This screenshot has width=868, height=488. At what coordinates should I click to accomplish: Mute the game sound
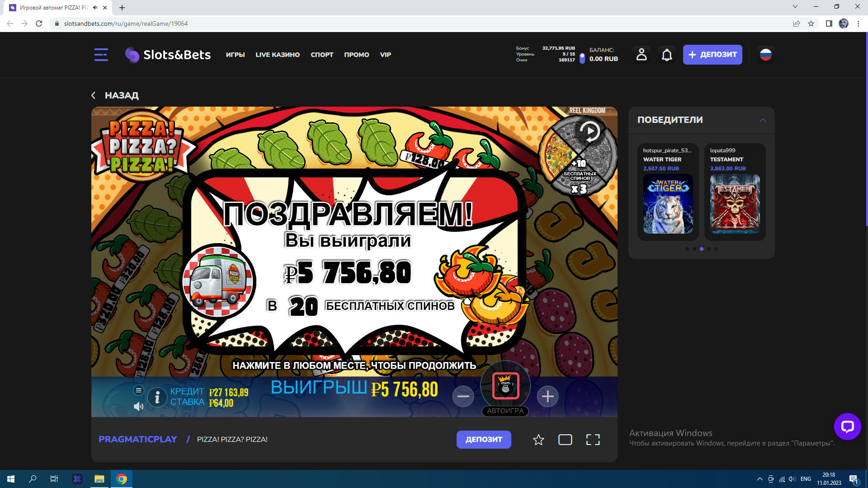(x=138, y=407)
